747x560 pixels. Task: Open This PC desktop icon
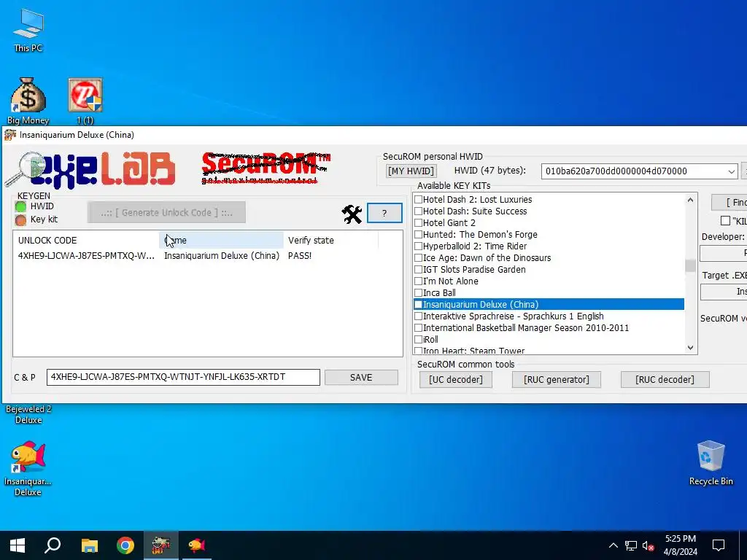pyautogui.click(x=28, y=31)
